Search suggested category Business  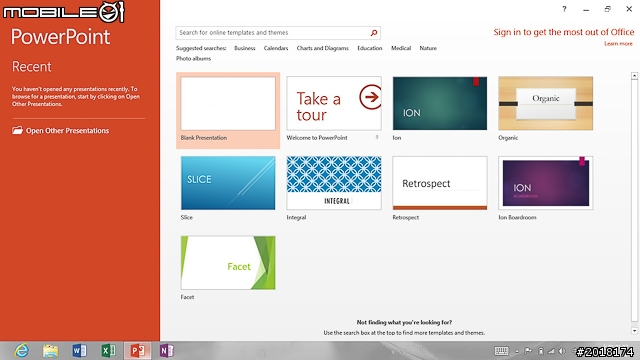pyautogui.click(x=244, y=48)
